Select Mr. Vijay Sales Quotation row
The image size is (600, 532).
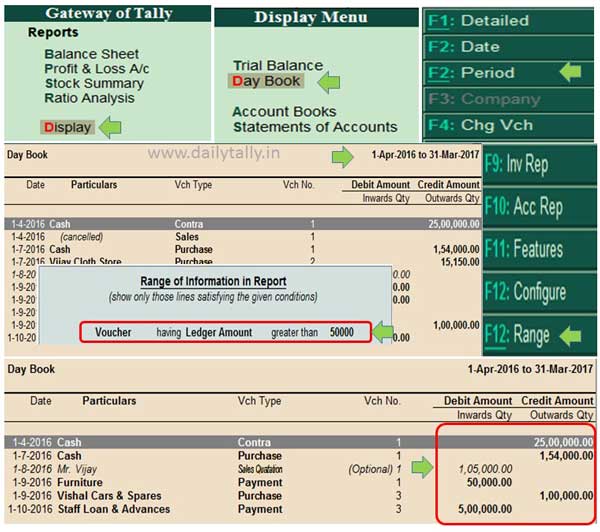pyautogui.click(x=300, y=469)
